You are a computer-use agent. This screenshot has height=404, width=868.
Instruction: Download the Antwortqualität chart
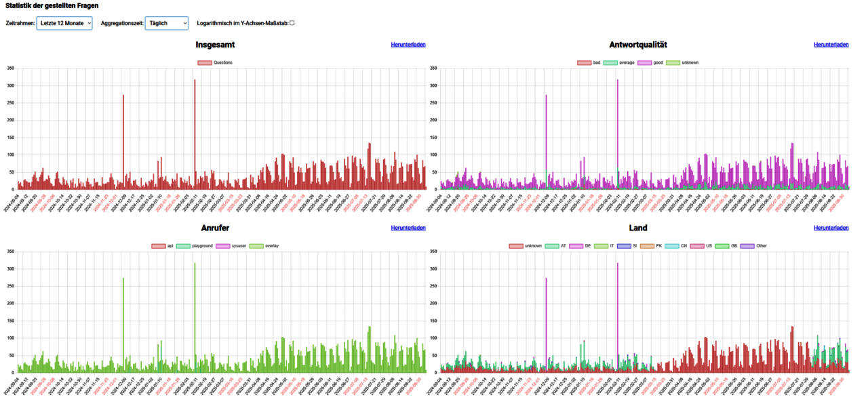point(831,45)
